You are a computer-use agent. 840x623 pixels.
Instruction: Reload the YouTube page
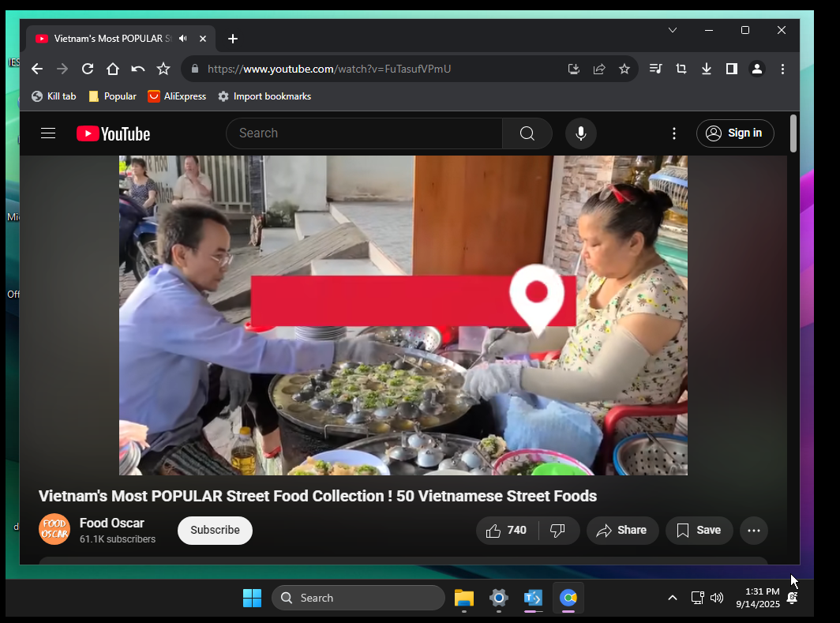click(x=88, y=69)
